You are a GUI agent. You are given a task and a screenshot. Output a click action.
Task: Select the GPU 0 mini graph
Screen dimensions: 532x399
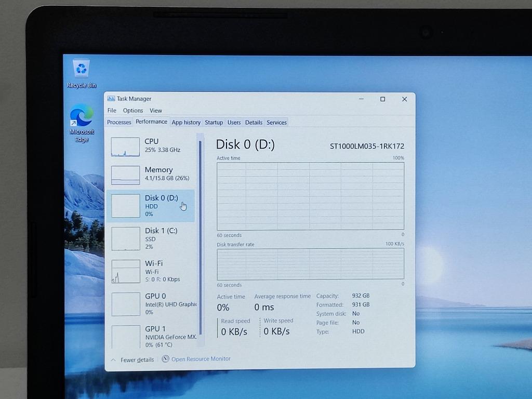(x=126, y=304)
